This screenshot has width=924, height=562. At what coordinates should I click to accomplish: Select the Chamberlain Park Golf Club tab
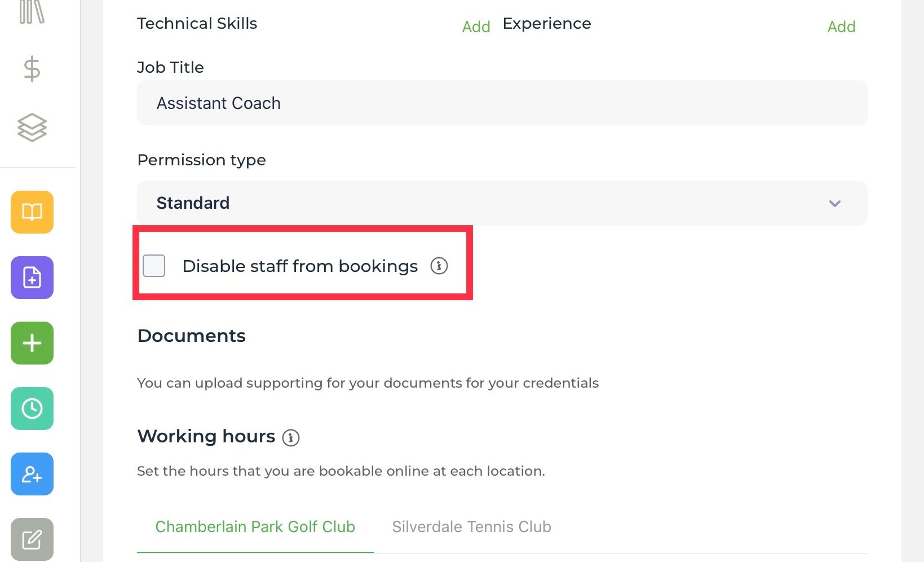(x=255, y=527)
